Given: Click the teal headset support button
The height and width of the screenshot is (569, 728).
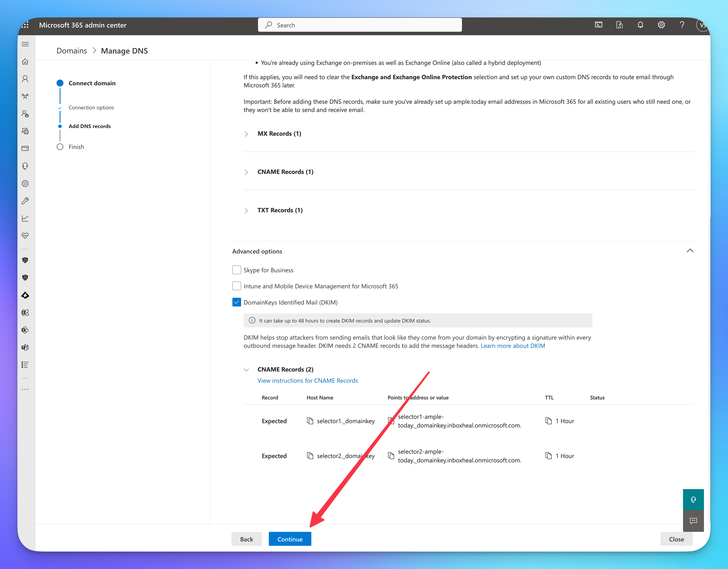Looking at the screenshot, I should [693, 499].
